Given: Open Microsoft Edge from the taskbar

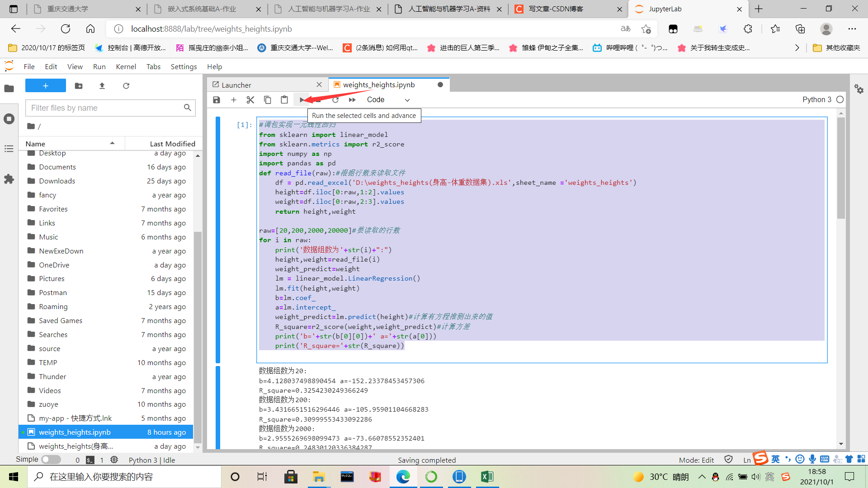Looking at the screenshot, I should pyautogui.click(x=403, y=477).
